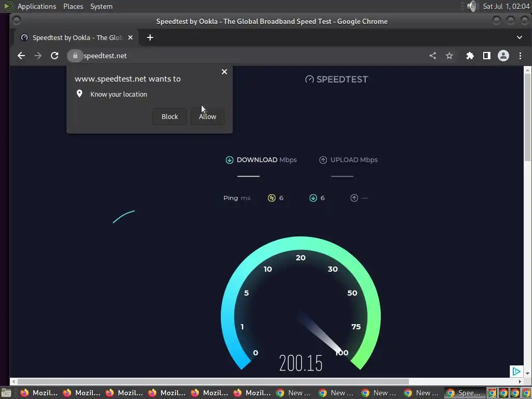Click the download arrow icon beside DOWNLOAD
Screen dimensions: 532x399
[229, 160]
